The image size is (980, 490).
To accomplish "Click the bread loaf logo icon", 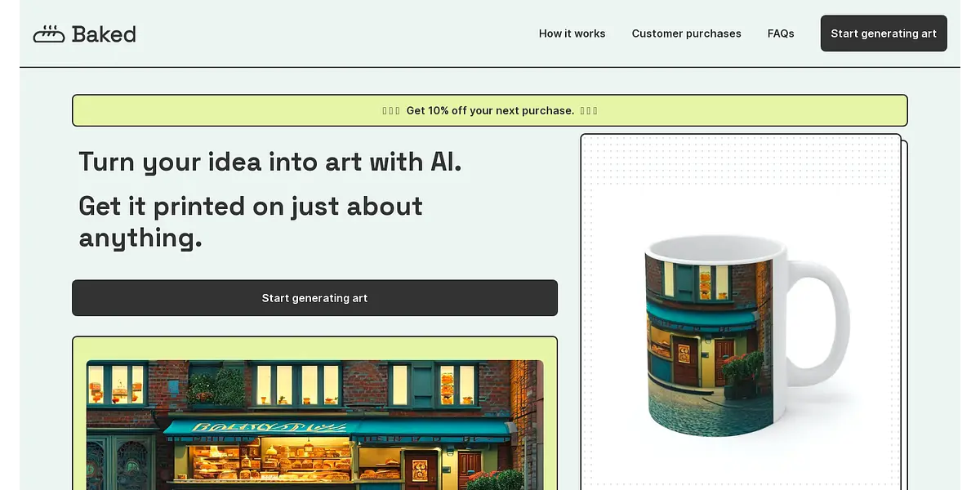I will (48, 33).
